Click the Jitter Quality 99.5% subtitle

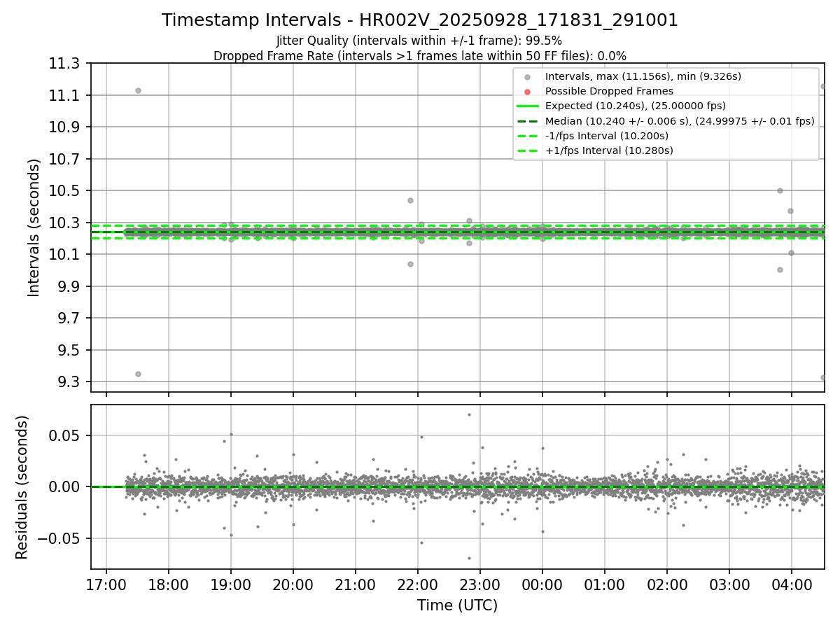coord(419,41)
